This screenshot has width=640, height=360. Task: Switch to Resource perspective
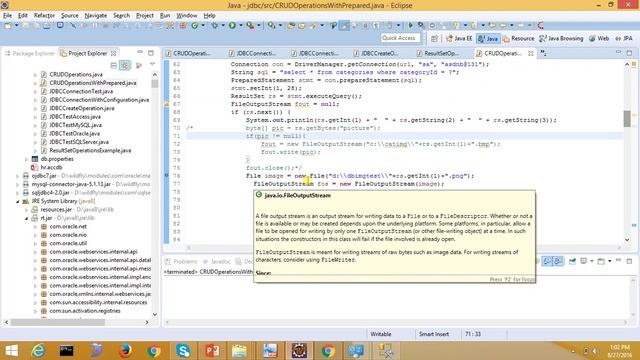click(x=518, y=38)
